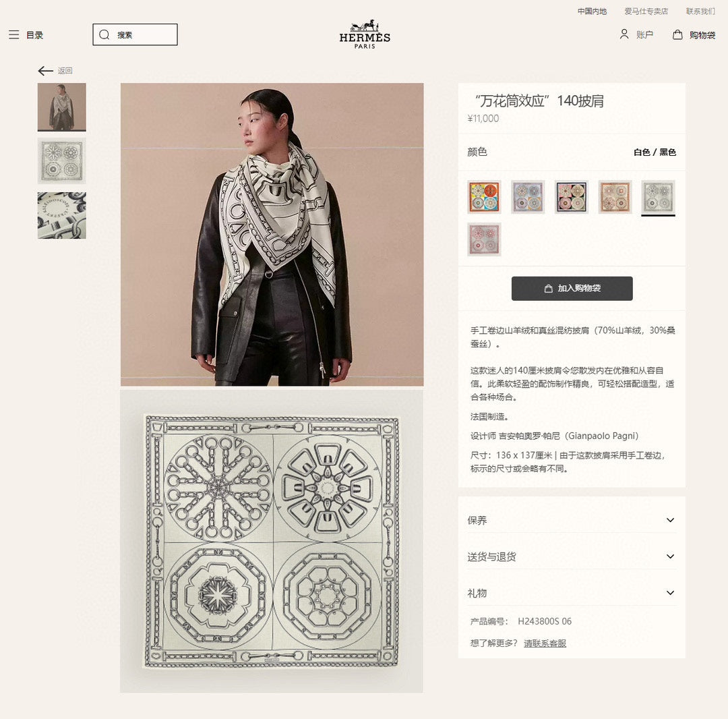Select the lavender blue scarf swatch

(527, 197)
